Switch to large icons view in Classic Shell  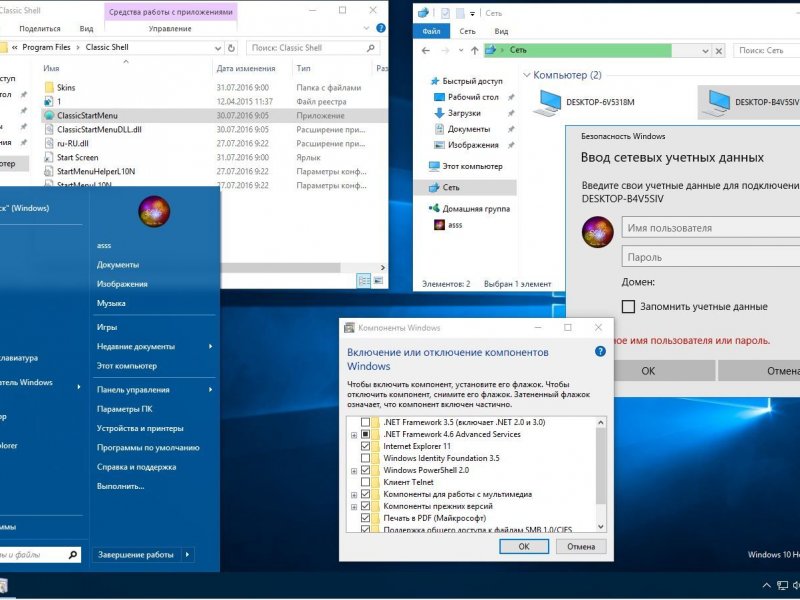378,280
